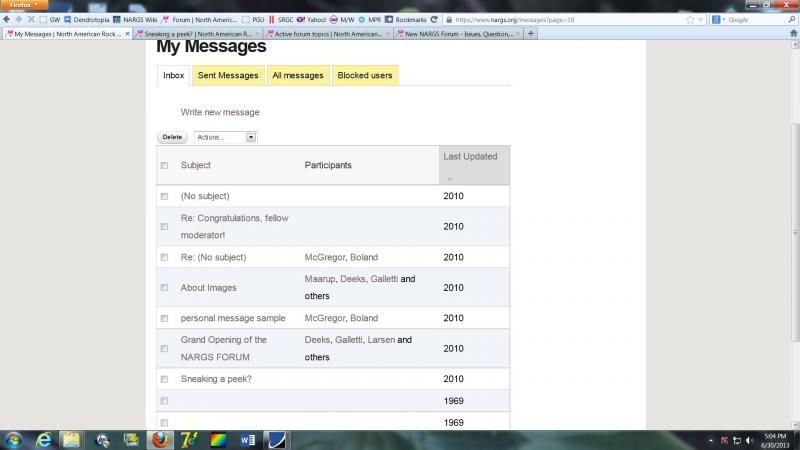Open the file explorer folder icon
Screen dimensions: 800x450
pos(72,439)
